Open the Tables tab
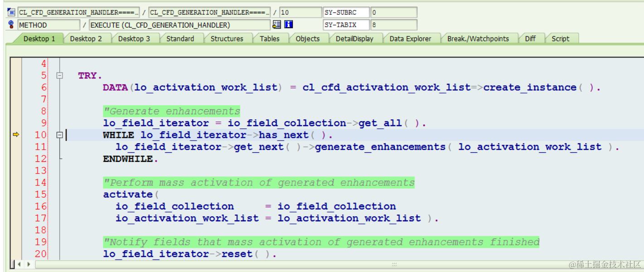 (269, 39)
